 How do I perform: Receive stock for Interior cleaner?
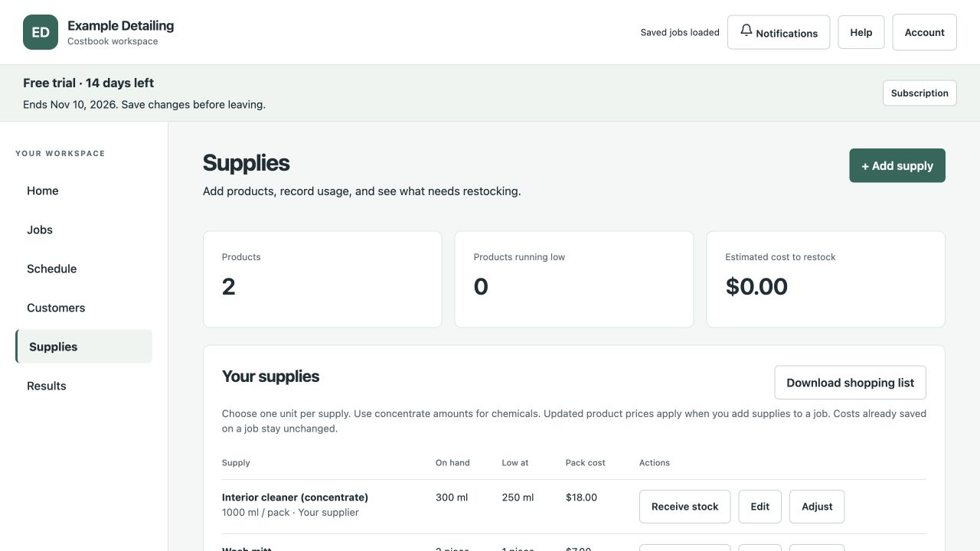pyautogui.click(x=684, y=507)
